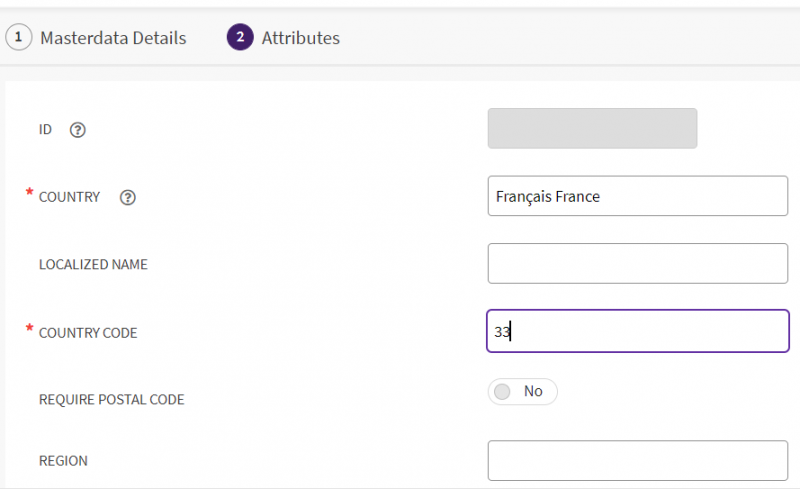800x489 pixels.
Task: Click the LOCALIZED NAME label
Action: click(x=93, y=265)
